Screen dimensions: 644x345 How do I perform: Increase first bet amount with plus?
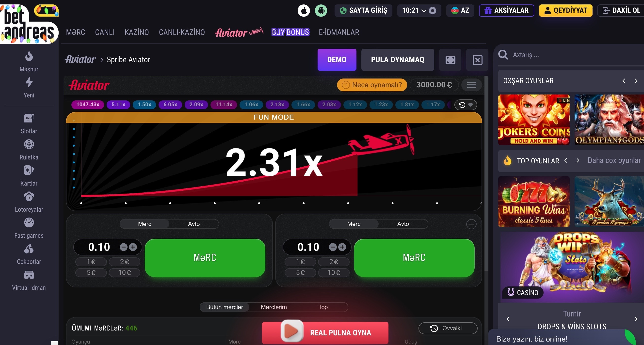[133, 247]
